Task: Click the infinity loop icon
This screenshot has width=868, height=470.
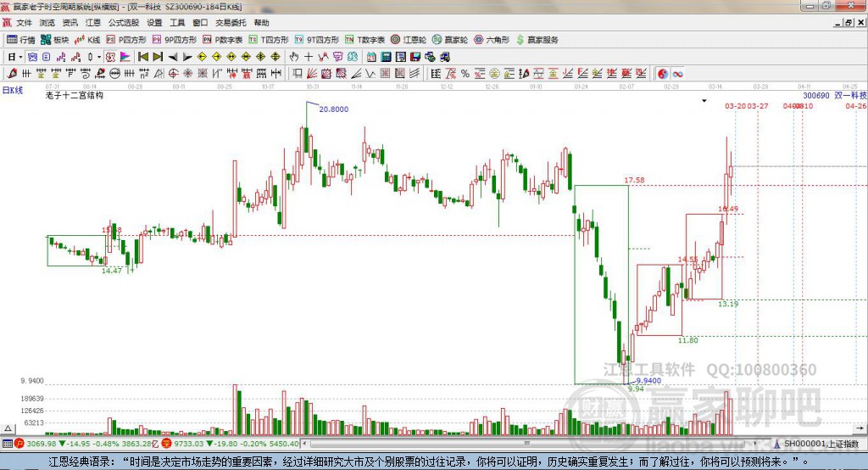Action: pos(677,74)
